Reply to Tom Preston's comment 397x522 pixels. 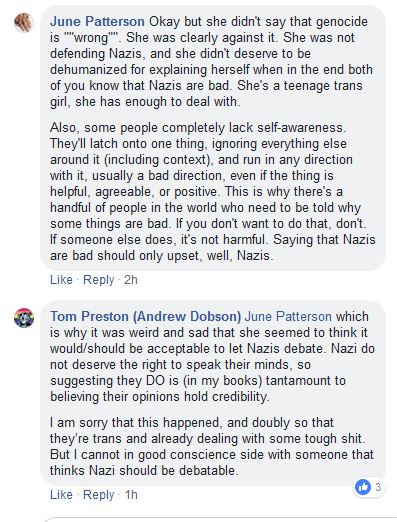coord(98,494)
